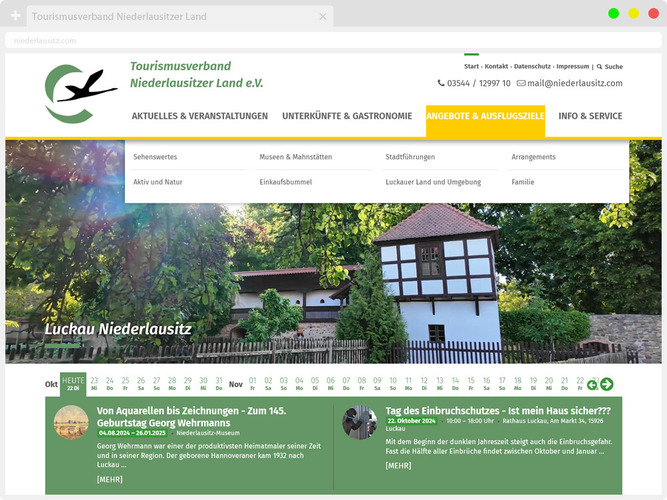Go to previous dates with left arrow
The image size is (667, 500).
pos(592,384)
